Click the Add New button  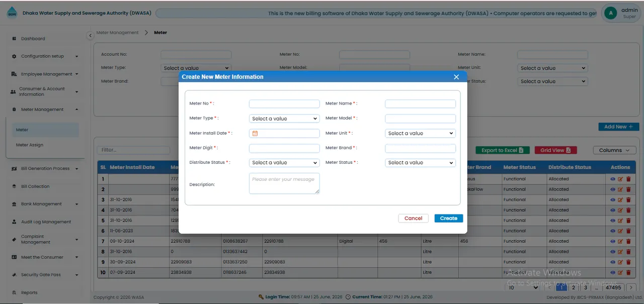[x=619, y=127]
